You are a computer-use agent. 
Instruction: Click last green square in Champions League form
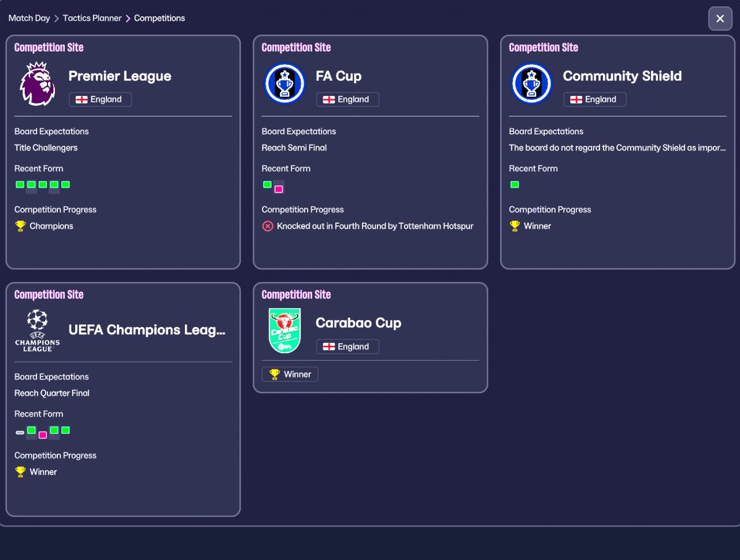66,430
